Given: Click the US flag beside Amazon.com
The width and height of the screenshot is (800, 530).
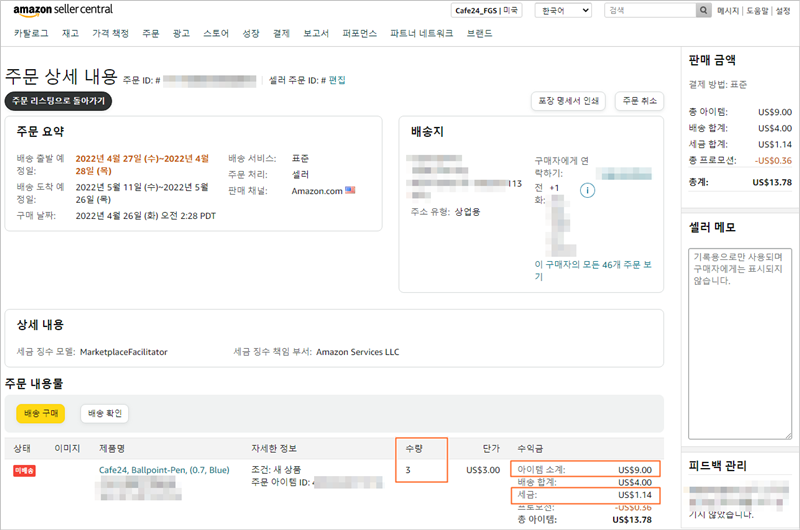Looking at the screenshot, I should point(350,190).
